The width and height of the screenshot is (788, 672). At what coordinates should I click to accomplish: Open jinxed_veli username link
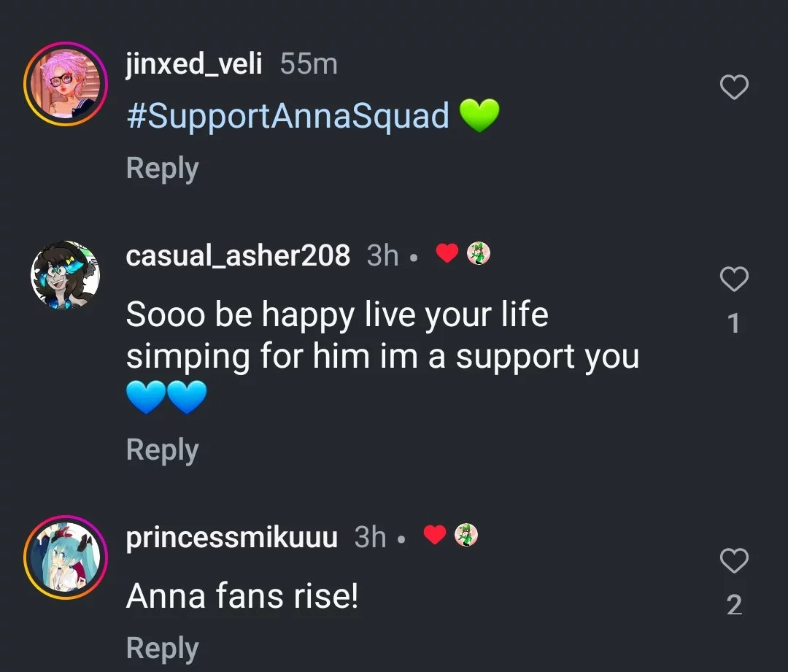(x=194, y=64)
